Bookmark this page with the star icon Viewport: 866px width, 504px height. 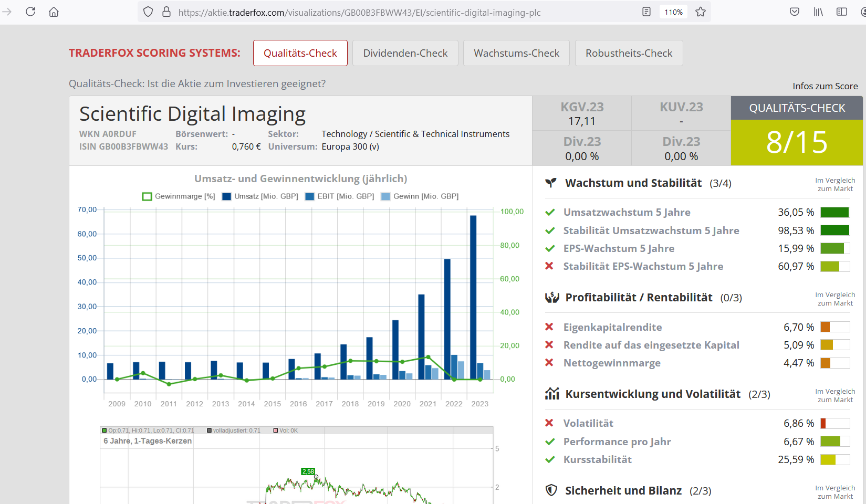click(x=701, y=12)
